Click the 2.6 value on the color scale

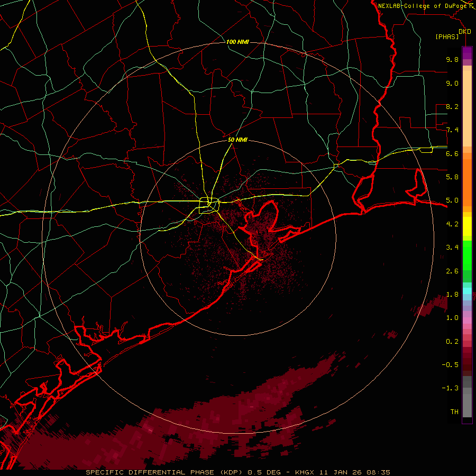452,271
